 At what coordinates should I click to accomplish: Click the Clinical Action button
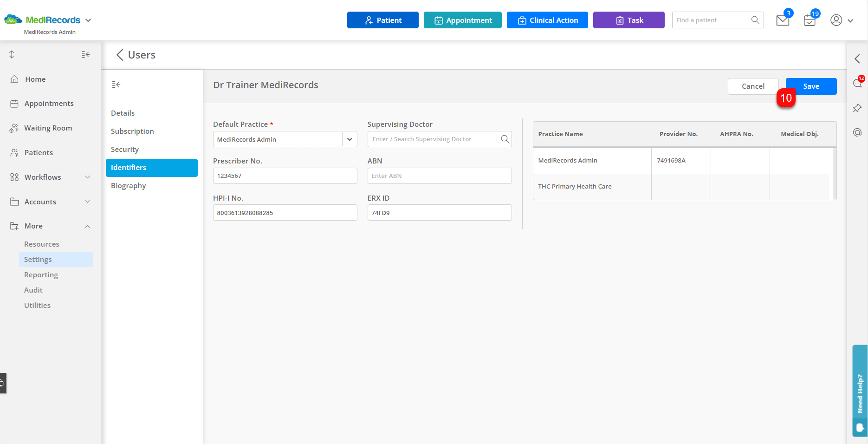(547, 20)
